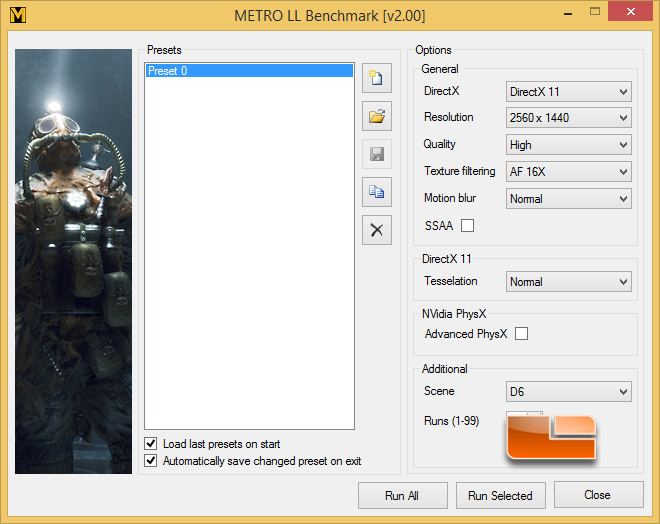Open the DirectX version dropdown
The width and height of the screenshot is (660, 524).
click(569, 92)
